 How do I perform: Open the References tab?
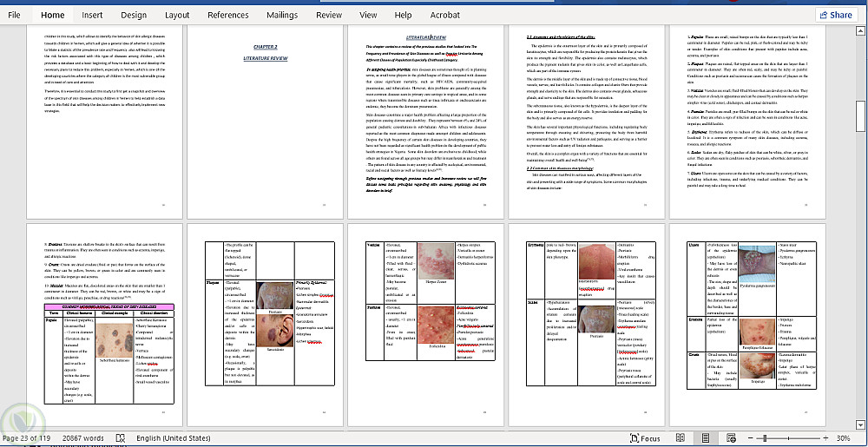(228, 15)
